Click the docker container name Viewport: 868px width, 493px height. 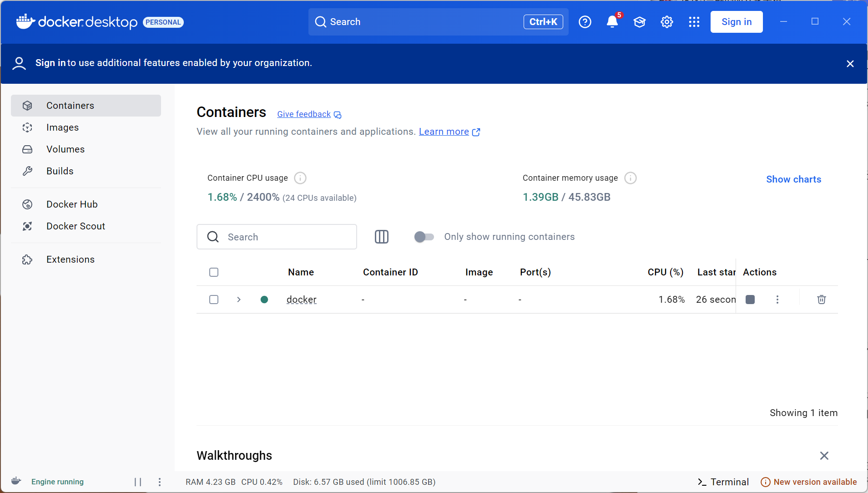tap(302, 300)
